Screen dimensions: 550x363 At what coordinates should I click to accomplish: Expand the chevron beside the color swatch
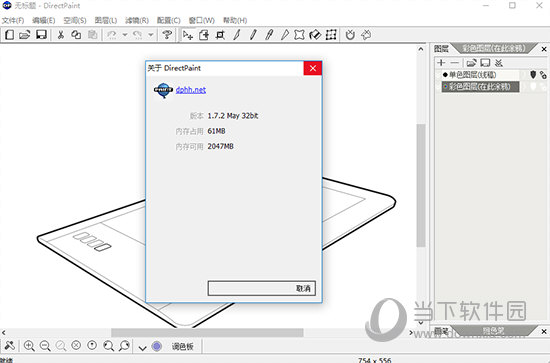[x=142, y=348]
